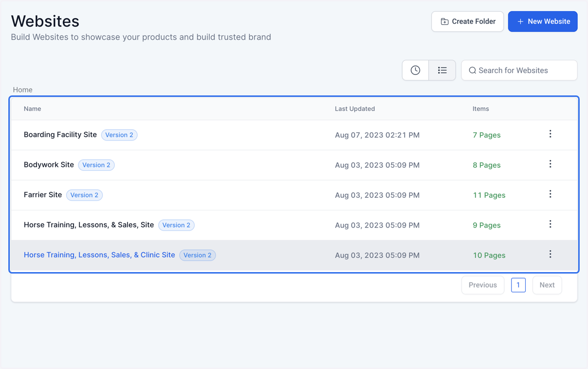Select page number 1

pos(518,285)
